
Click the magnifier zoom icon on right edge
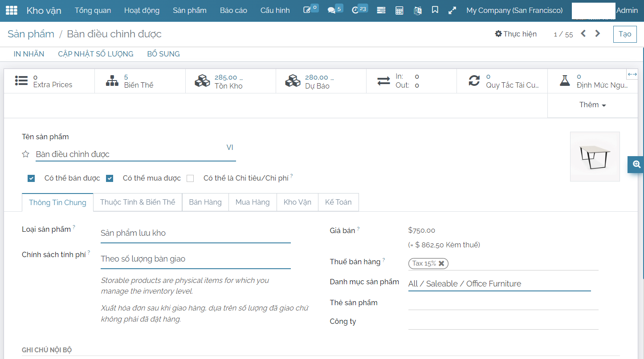click(636, 164)
